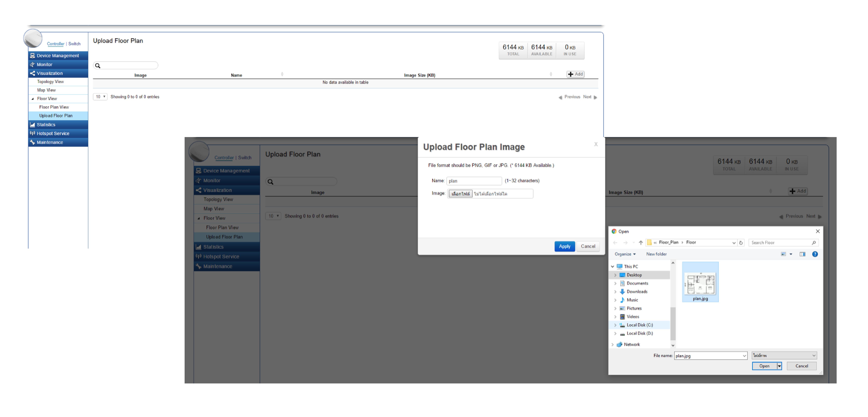
Task: Collapse Floor View triangle in top sidebar
Action: (33, 99)
